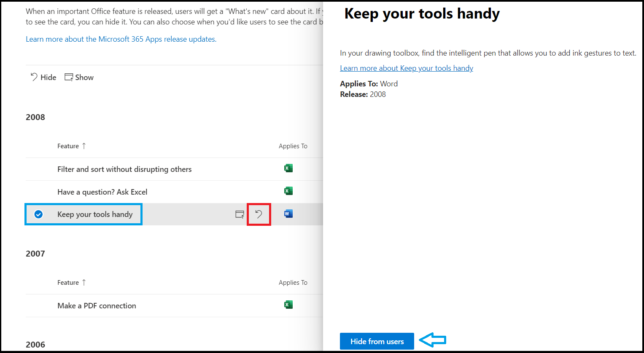Click the Word icon beside "Keep your tools handy"
Screen dimensions: 644x353
288,213
